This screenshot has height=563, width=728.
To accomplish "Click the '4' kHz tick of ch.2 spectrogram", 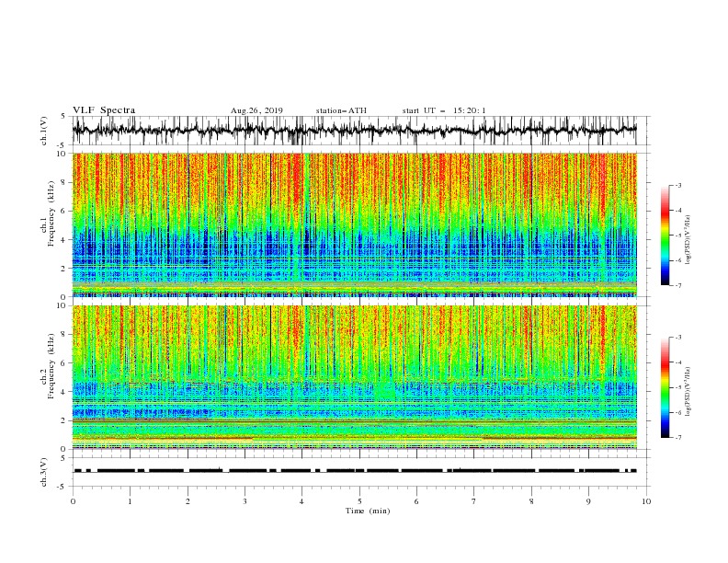I will point(64,392).
